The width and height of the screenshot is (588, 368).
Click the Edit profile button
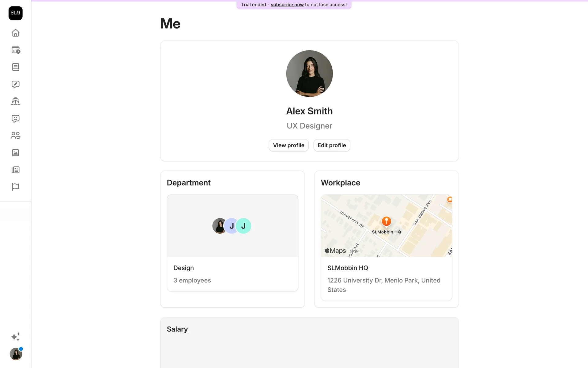point(332,145)
